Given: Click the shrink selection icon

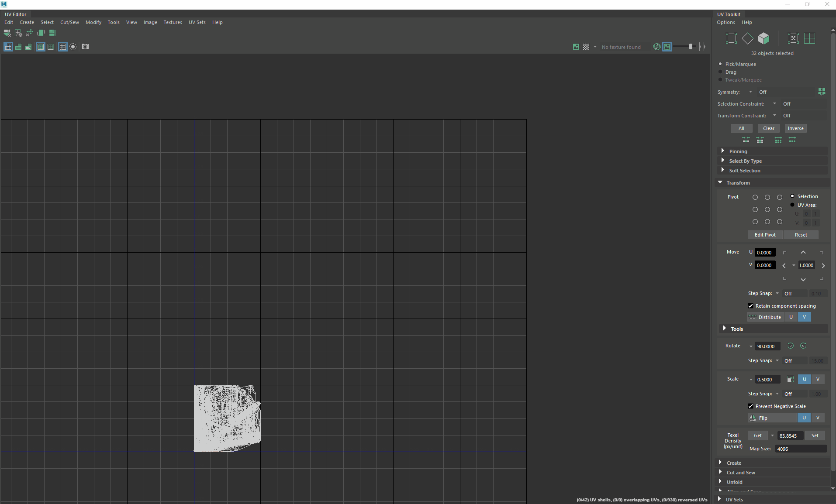Looking at the screenshot, I should (760, 140).
